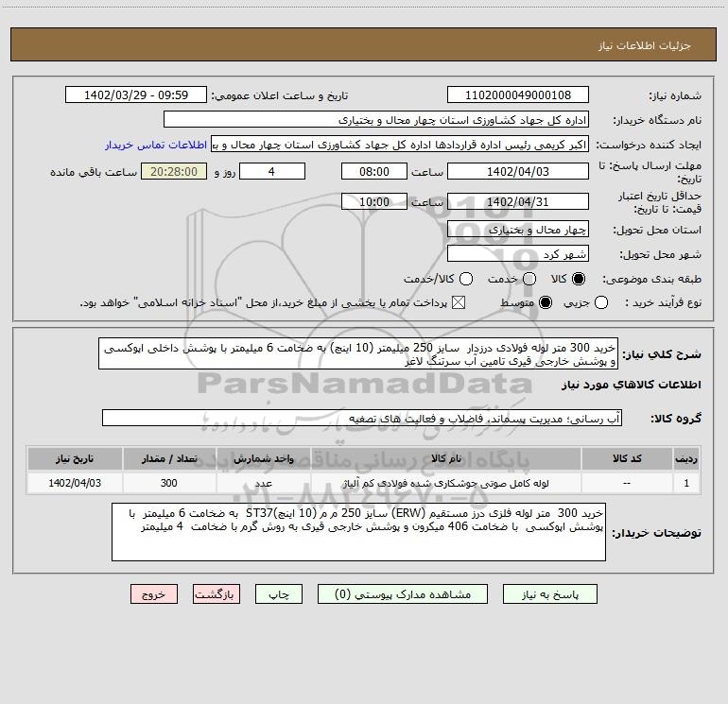
Task: Click the جزئیات اطلاعات نیاز page header
Action: pyautogui.click(x=644, y=45)
